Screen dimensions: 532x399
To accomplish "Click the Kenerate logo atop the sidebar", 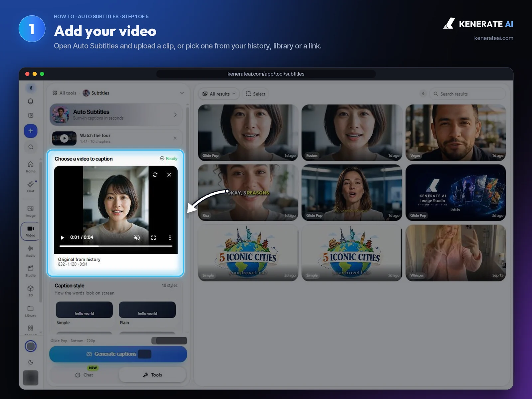I will 31,88.
